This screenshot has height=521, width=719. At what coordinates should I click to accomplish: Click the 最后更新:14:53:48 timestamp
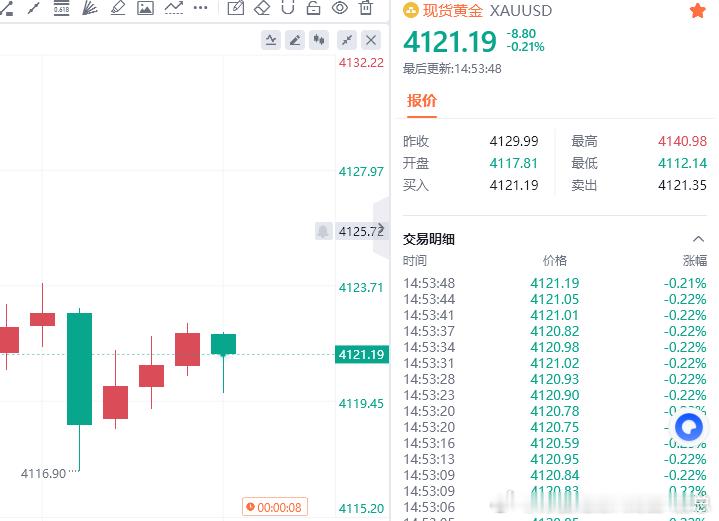pyautogui.click(x=452, y=69)
